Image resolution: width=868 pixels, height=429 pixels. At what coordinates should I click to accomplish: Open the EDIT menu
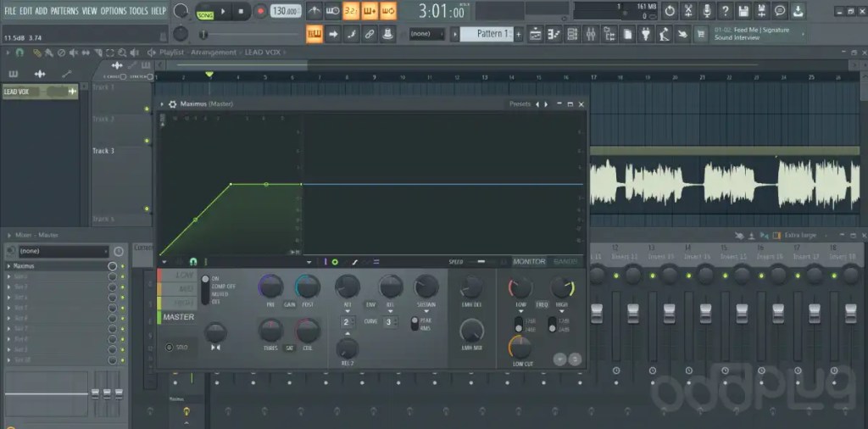point(26,11)
